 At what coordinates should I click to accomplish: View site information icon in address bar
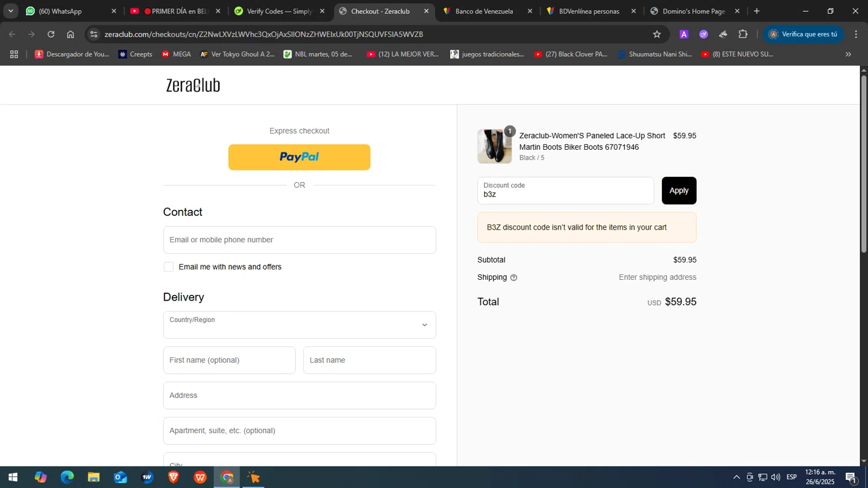point(94,34)
